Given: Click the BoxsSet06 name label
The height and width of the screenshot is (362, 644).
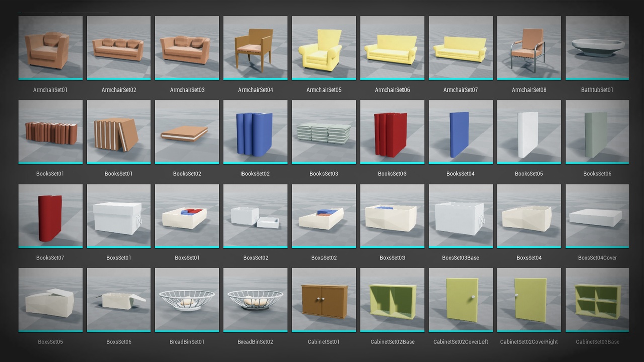Looking at the screenshot, I should [119, 342].
